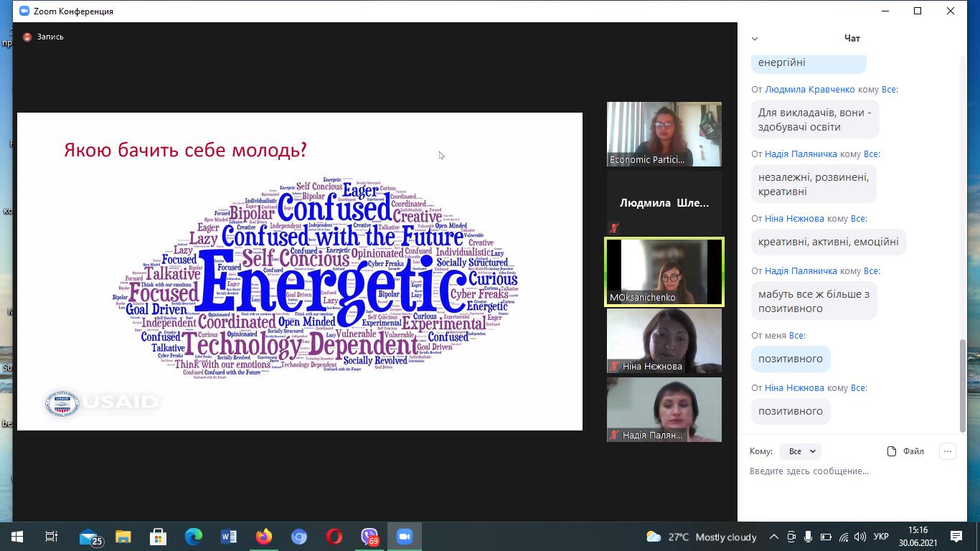Click sender name Людмила Кравченко in chat
Image resolution: width=980 pixels, height=551 pixels.
[x=810, y=90]
